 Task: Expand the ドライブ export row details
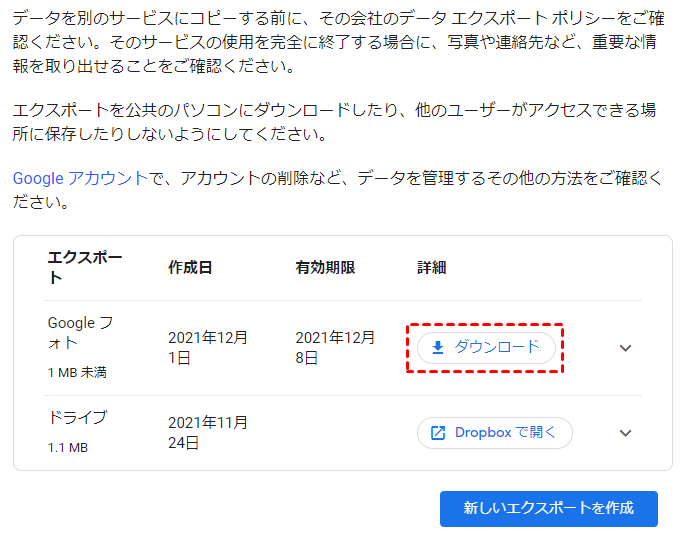[626, 433]
